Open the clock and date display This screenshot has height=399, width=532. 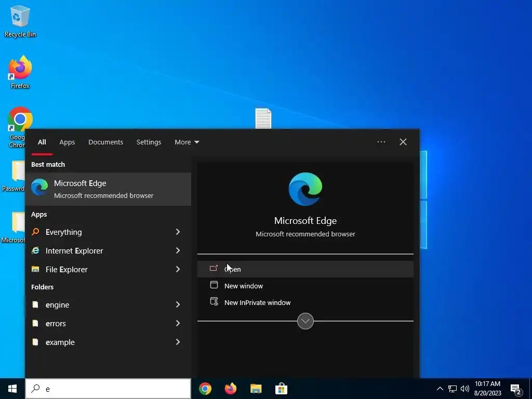point(487,389)
